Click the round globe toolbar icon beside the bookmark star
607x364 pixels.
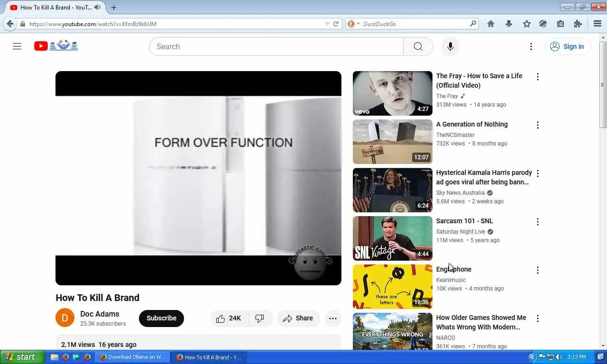543,24
